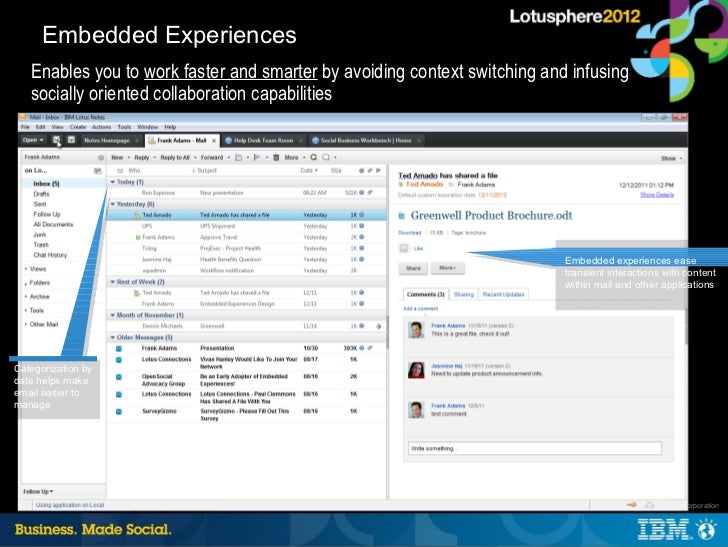Click Jasmine Haj's avatar in comments
The width and height of the screenshot is (728, 547).
(416, 370)
